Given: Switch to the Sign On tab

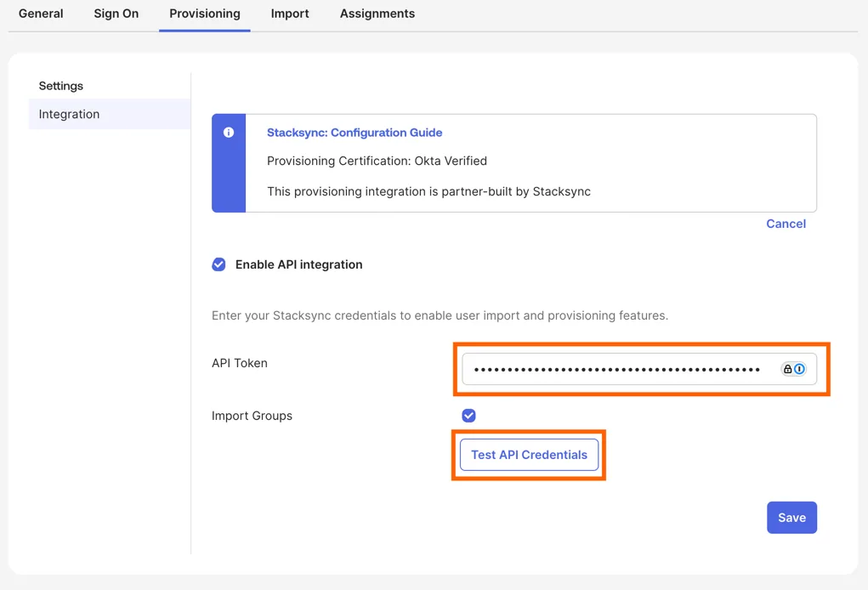Looking at the screenshot, I should click(x=116, y=14).
